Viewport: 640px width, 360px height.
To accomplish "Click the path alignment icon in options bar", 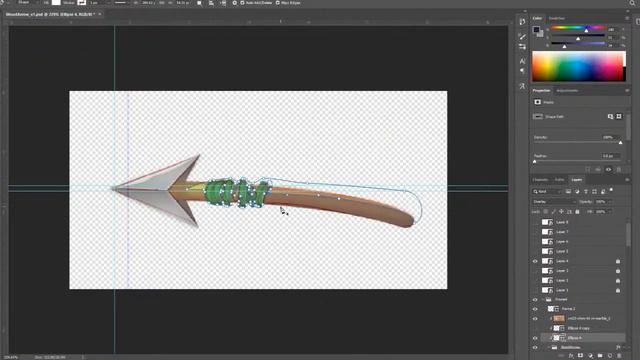I will tap(211, 3).
